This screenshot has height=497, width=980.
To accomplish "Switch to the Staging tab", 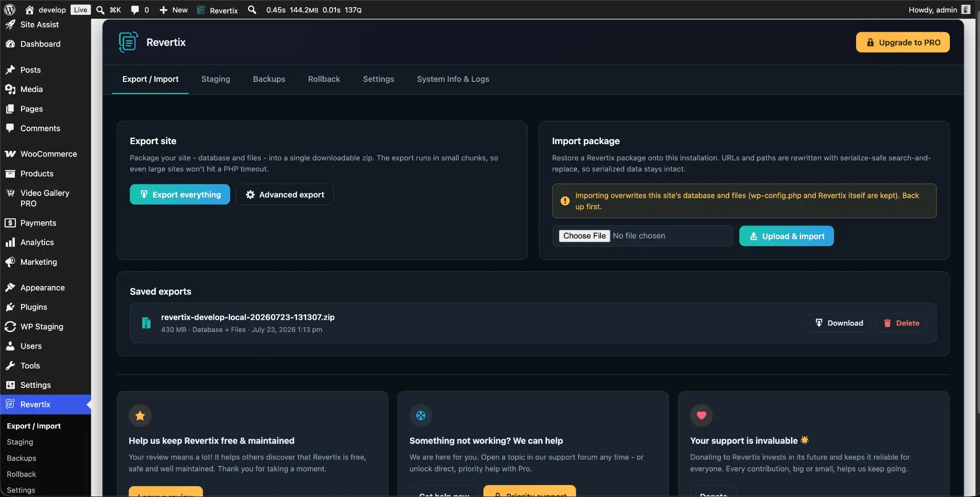I will [216, 79].
